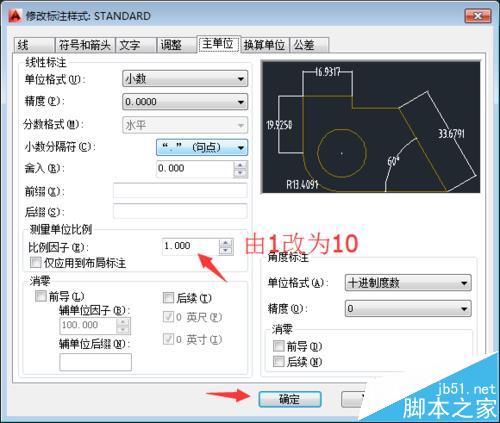Viewport: 500px width, 423px height.
Task: Click the 后缀 text field
Action: pyautogui.click(x=180, y=212)
